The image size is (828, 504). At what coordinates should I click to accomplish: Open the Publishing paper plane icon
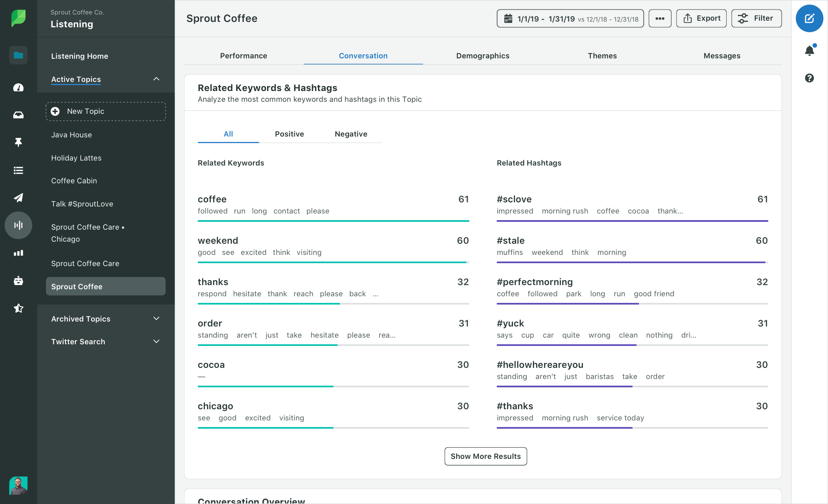(18, 198)
